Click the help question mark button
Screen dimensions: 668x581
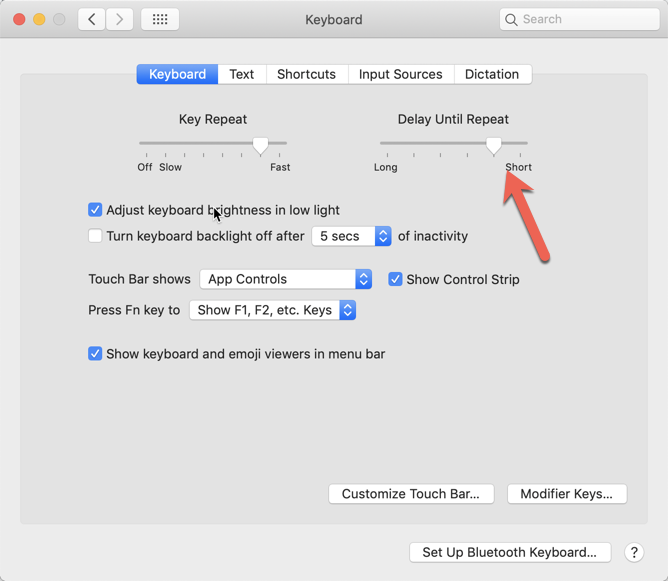pyautogui.click(x=634, y=552)
